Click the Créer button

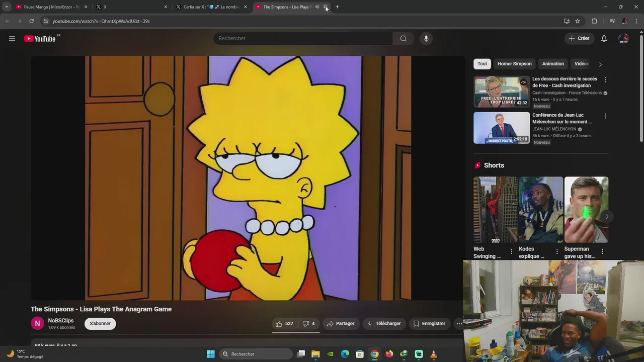579,38
